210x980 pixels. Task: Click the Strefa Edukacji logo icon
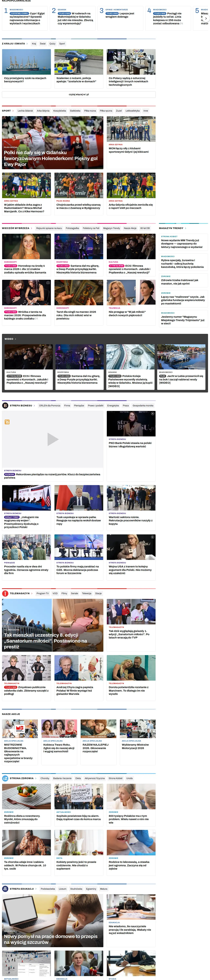click(x=5, y=889)
